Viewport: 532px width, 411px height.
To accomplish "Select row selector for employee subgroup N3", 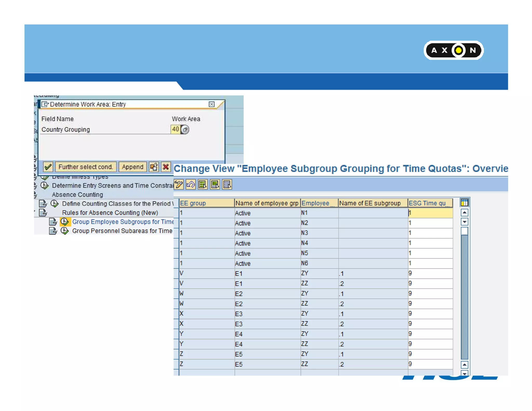I will coord(176,233).
